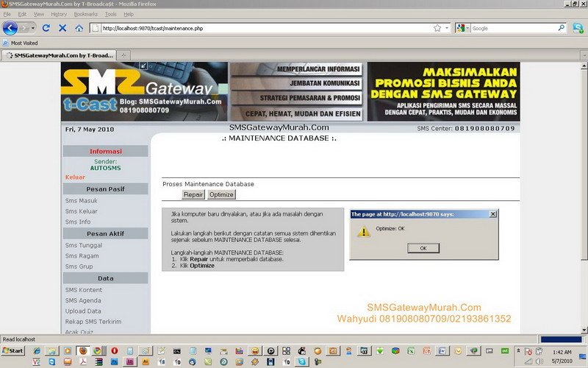Click the Firefox Back arrow button

point(10,28)
